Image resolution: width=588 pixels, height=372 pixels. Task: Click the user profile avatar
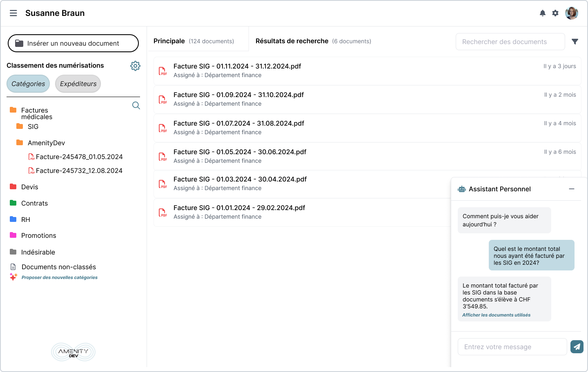pos(571,13)
